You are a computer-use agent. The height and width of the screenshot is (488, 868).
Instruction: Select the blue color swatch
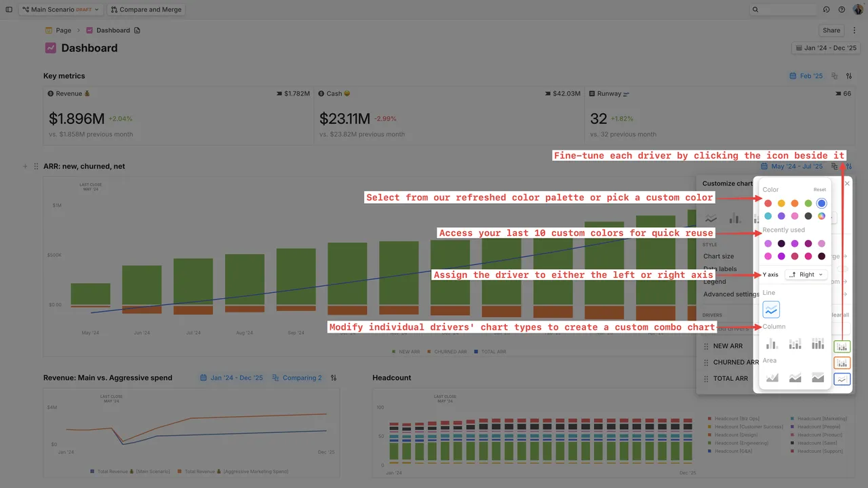821,203
